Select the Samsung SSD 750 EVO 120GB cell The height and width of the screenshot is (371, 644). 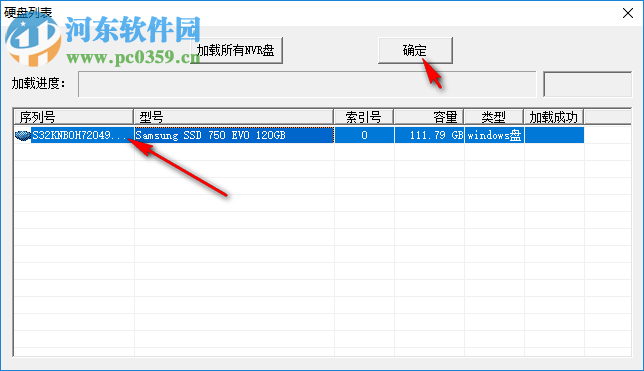(234, 135)
